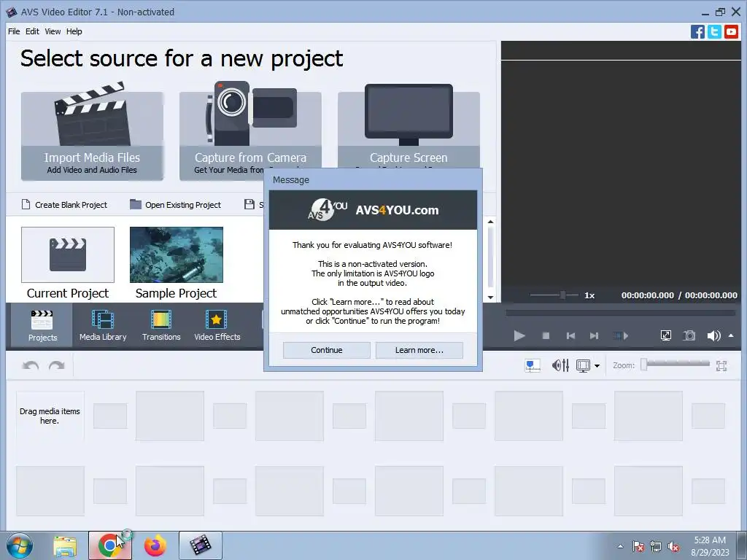747x560 pixels.
Task: Expand the volume slider arrow
Action: (x=731, y=335)
